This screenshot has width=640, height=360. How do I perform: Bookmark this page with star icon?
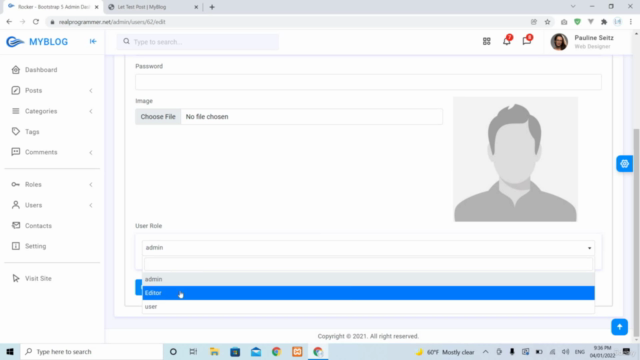[x=547, y=22]
